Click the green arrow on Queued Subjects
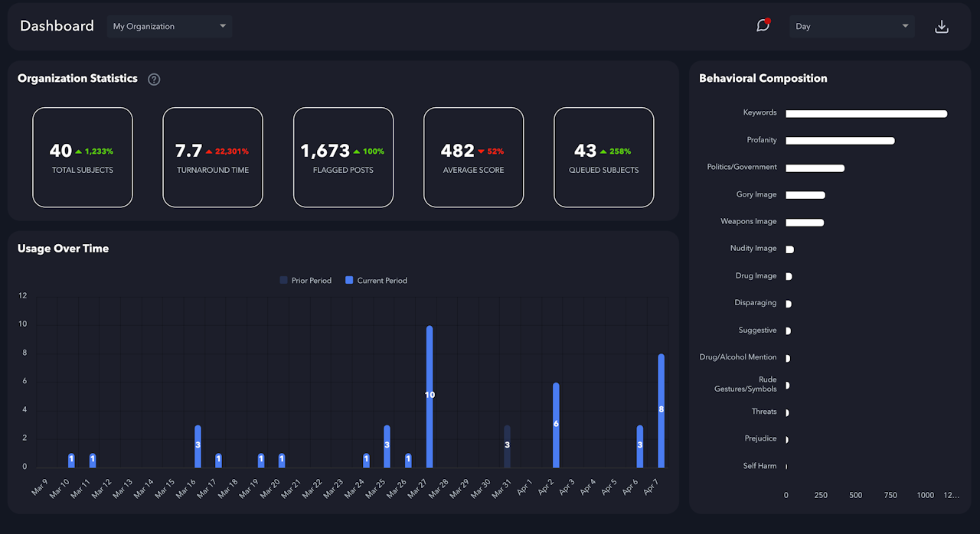The image size is (980, 534). 603,151
